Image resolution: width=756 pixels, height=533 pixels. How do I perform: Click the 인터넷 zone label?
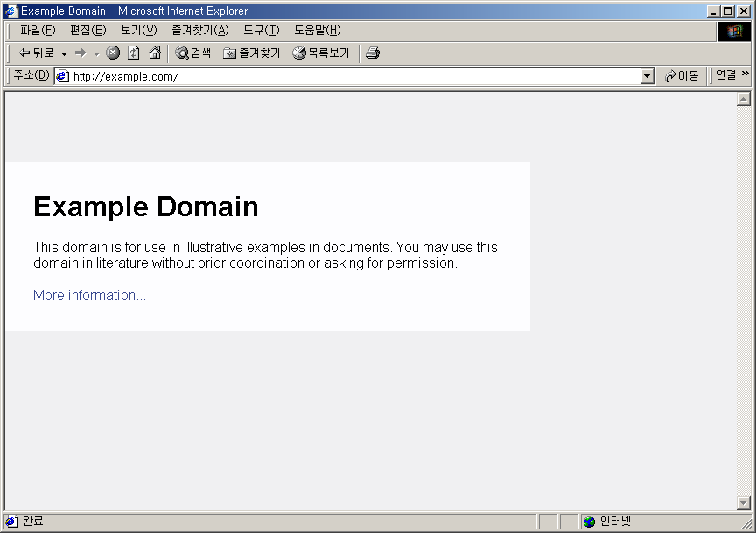615,522
